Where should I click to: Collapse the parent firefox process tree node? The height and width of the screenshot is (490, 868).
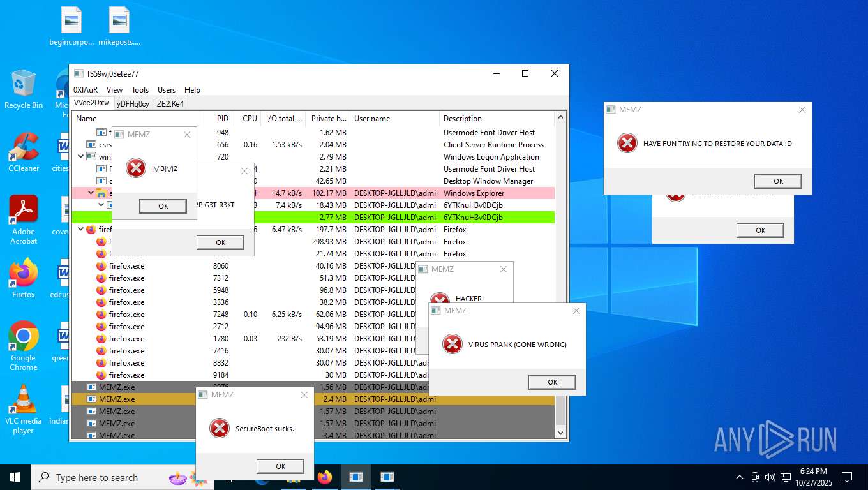click(x=80, y=230)
